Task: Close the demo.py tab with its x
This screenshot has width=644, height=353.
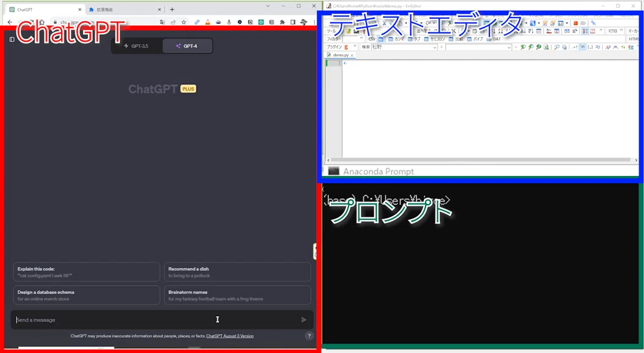Action: (352, 56)
